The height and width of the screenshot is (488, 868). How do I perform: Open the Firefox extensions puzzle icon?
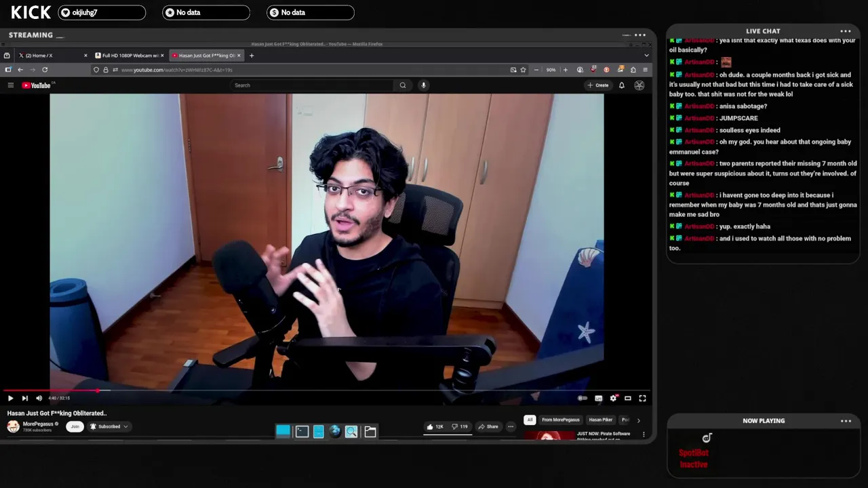point(633,70)
